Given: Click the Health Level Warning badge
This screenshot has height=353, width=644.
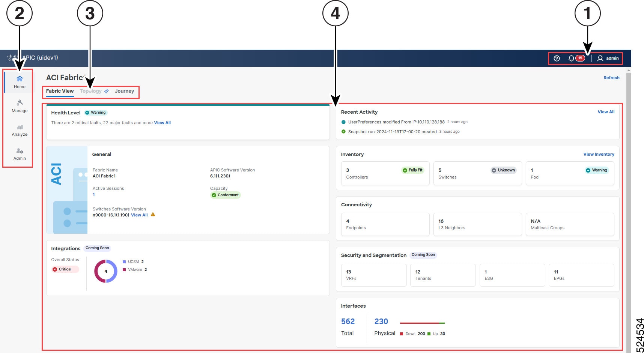Looking at the screenshot, I should [x=96, y=113].
